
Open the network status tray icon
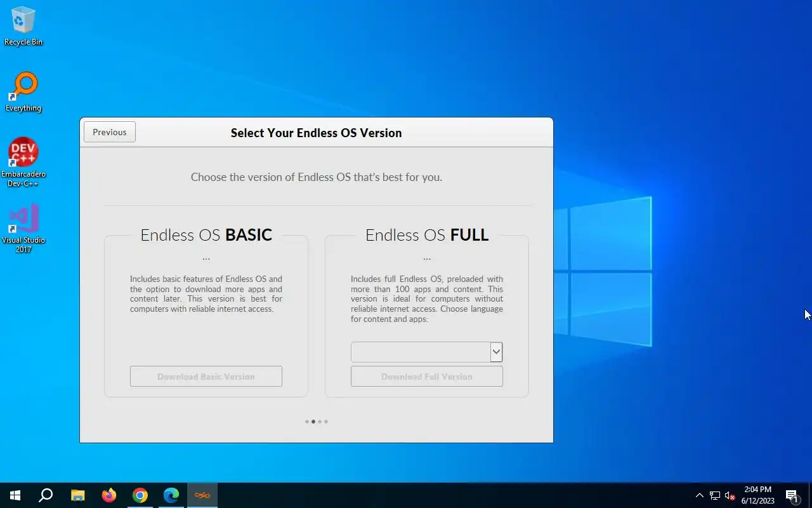pos(715,495)
